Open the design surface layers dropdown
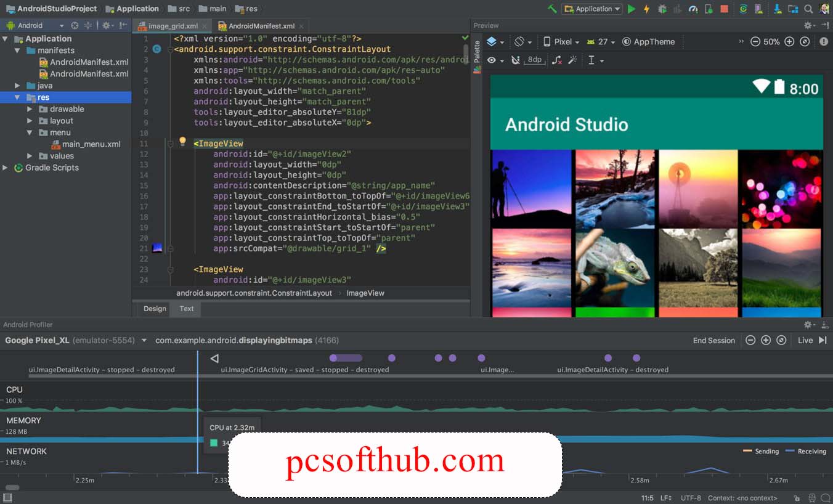The width and height of the screenshot is (833, 504). [x=495, y=41]
